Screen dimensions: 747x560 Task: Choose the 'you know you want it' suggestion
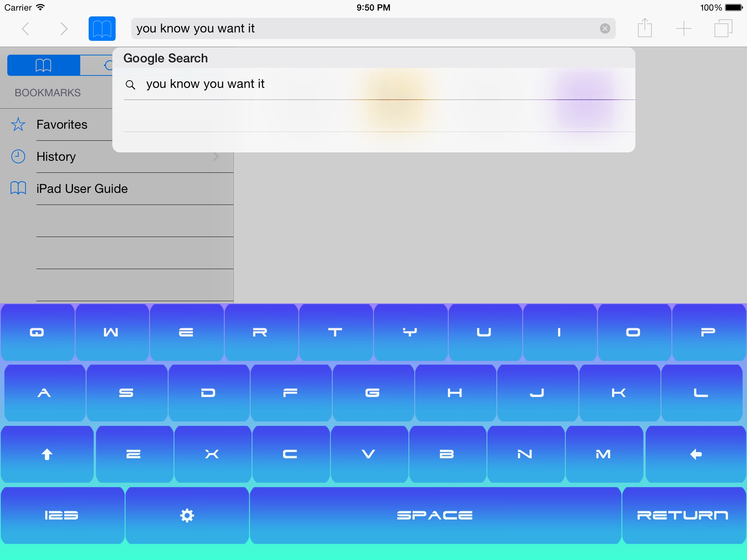205,84
